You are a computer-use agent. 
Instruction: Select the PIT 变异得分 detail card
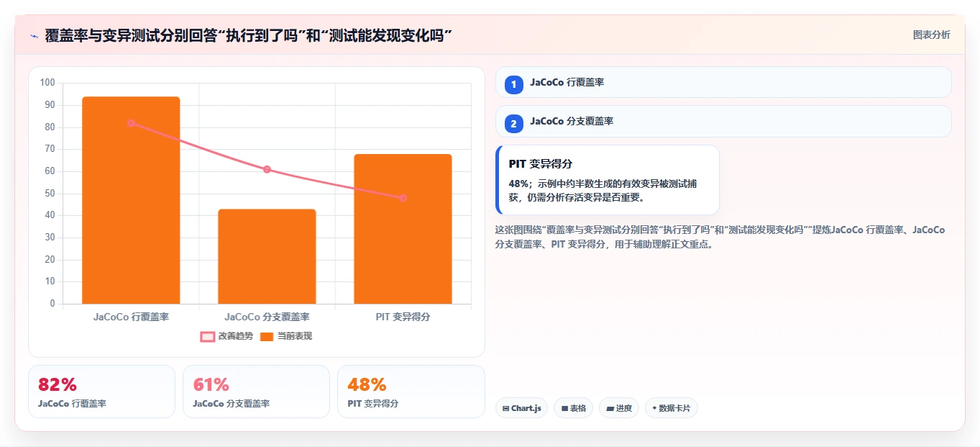(608, 180)
